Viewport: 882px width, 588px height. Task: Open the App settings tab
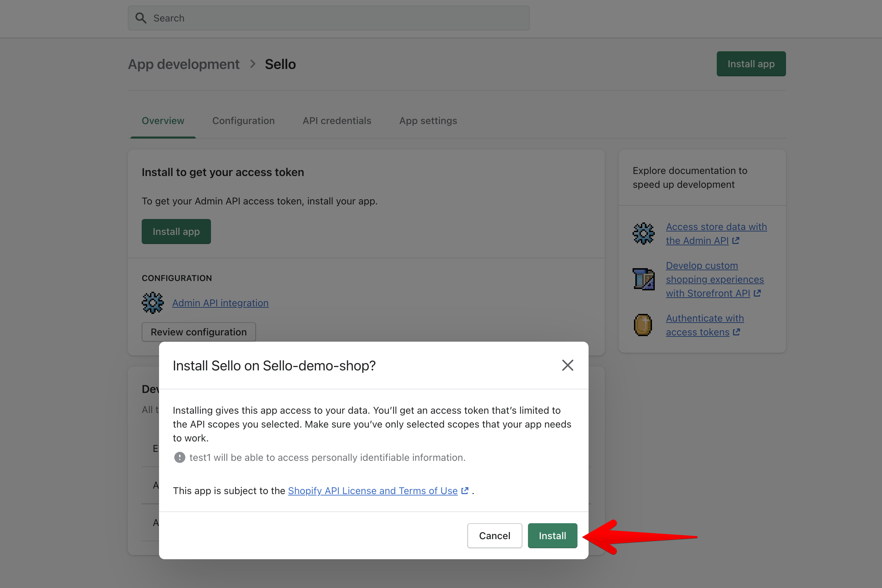[428, 121]
